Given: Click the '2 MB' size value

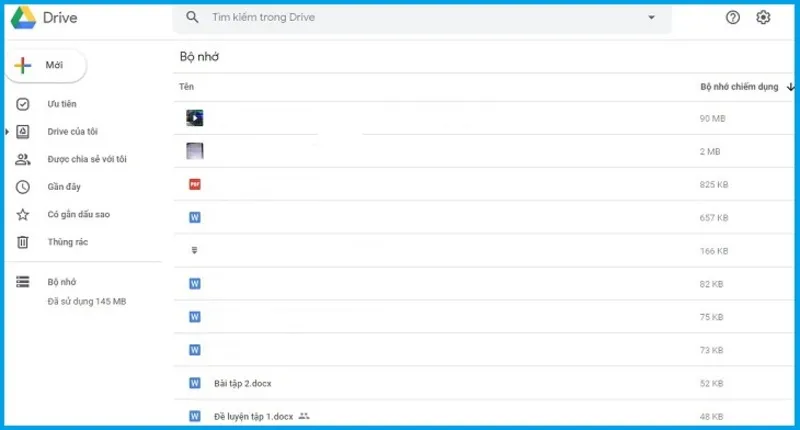Looking at the screenshot, I should [x=710, y=151].
